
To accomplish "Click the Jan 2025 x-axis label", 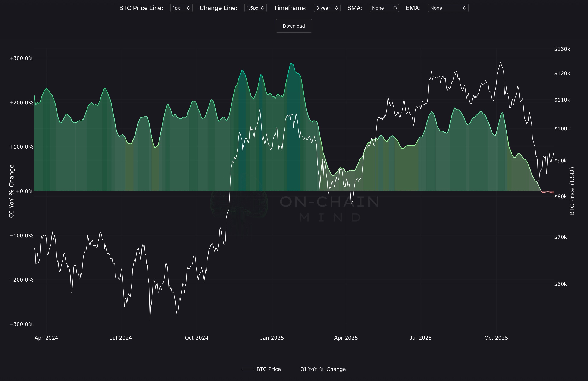I will pyautogui.click(x=272, y=338).
